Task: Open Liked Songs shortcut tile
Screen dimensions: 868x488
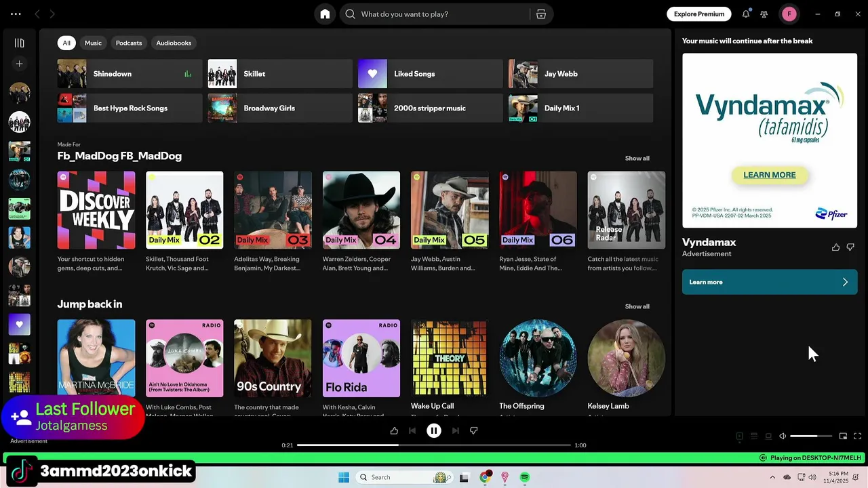Action: 431,74
